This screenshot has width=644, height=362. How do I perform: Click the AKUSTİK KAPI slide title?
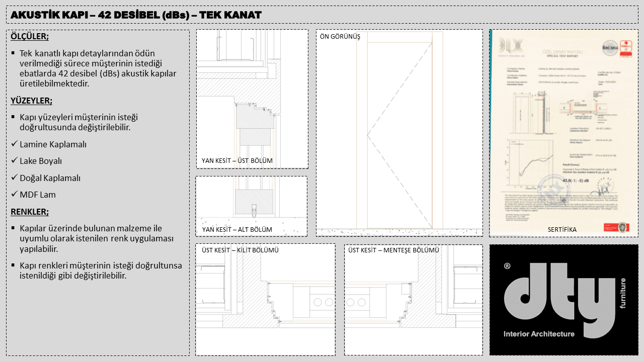pos(136,15)
